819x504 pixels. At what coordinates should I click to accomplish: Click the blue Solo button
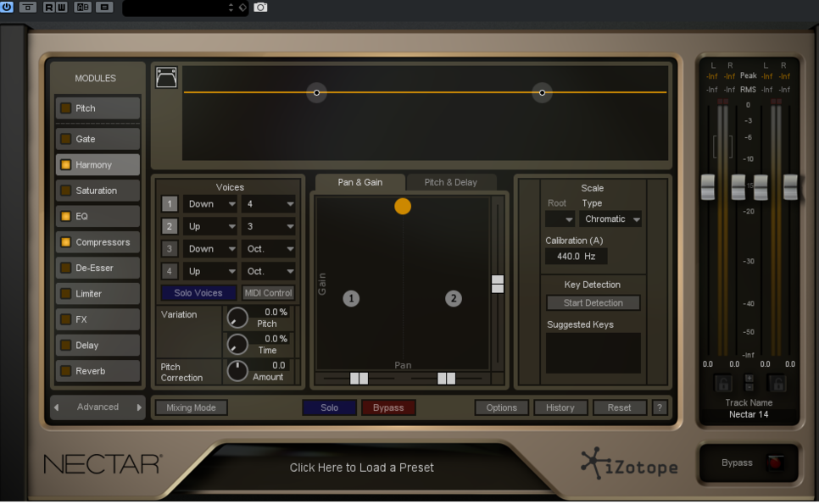[330, 407]
